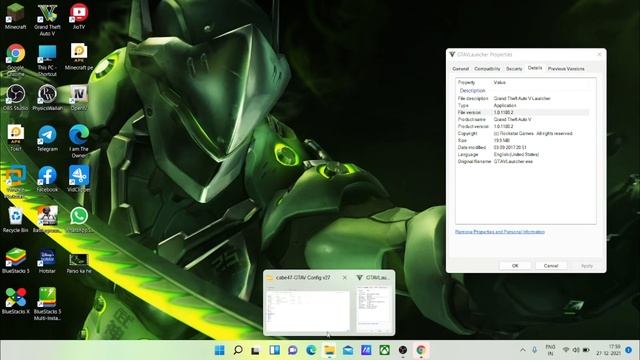Switch to the Security tab
640x360 pixels.
click(514, 69)
